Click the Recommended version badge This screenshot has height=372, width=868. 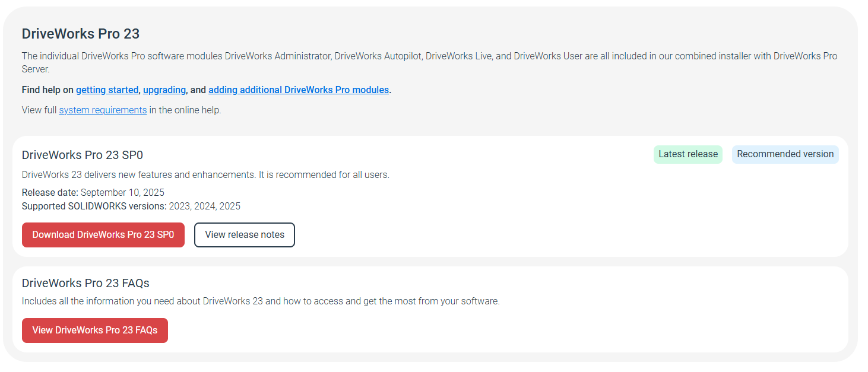tap(785, 154)
